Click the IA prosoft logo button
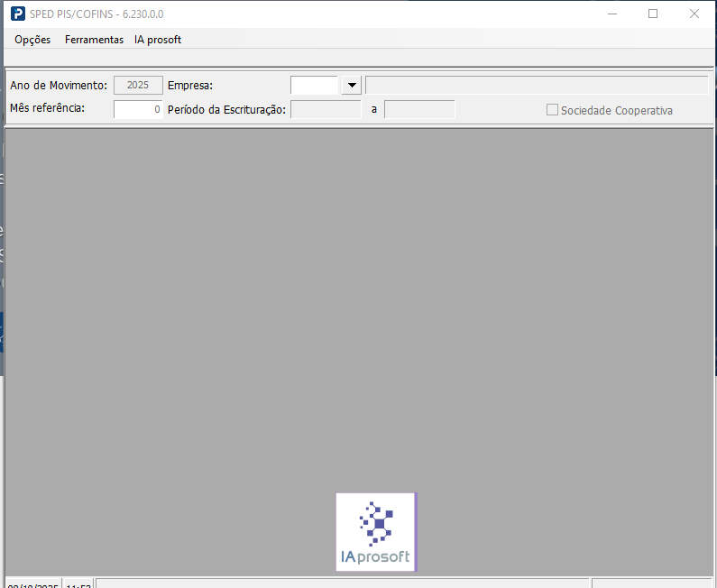The image size is (717, 588). coord(376,532)
